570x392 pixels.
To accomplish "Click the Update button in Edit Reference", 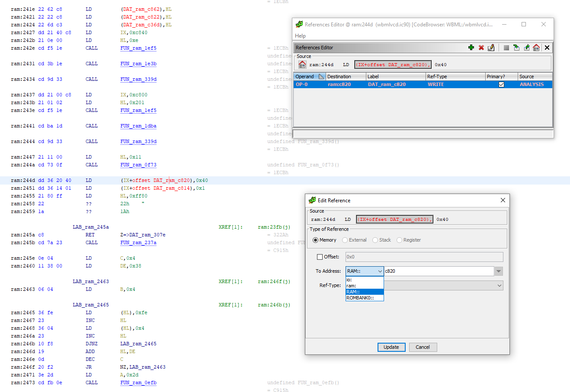I will (x=391, y=347).
